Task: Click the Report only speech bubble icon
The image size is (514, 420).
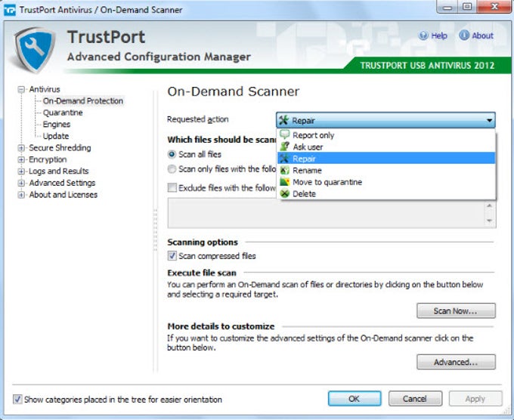Action: pos(284,134)
